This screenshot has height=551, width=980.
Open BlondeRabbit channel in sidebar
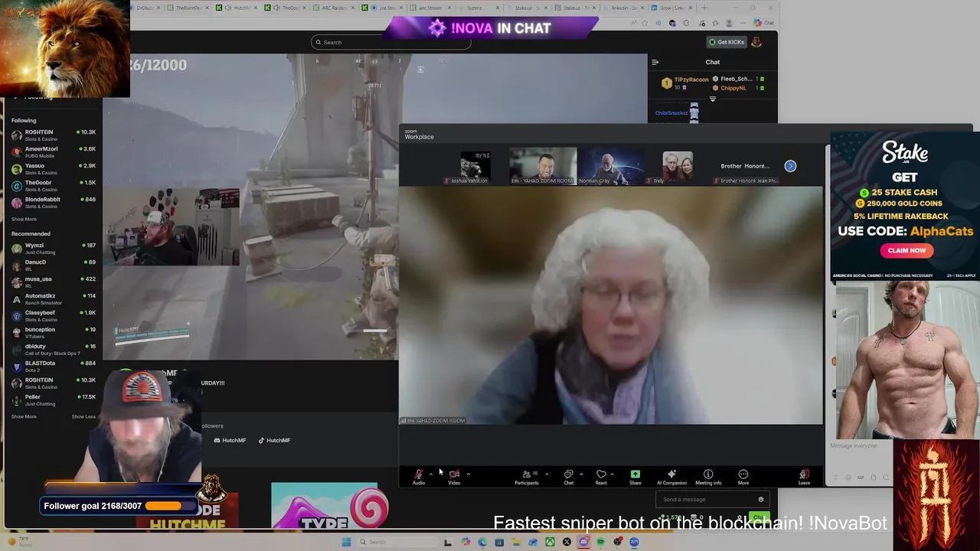[53, 202]
